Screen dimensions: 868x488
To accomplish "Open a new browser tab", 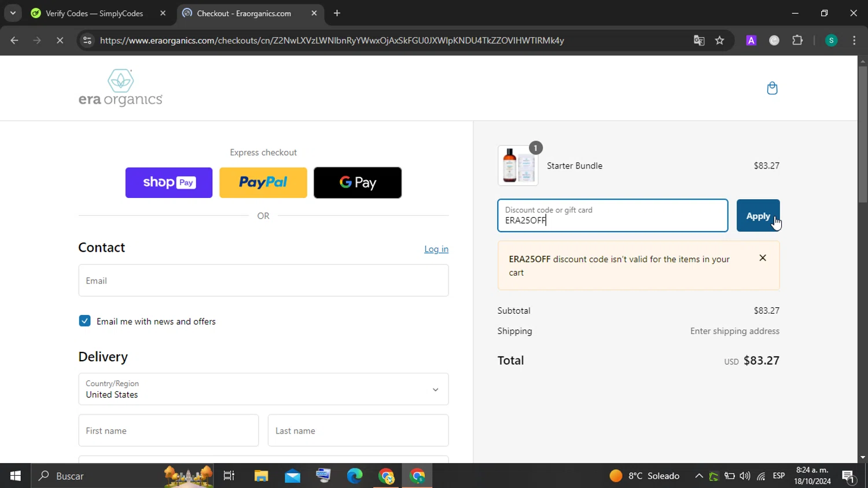I will pyautogui.click(x=337, y=13).
